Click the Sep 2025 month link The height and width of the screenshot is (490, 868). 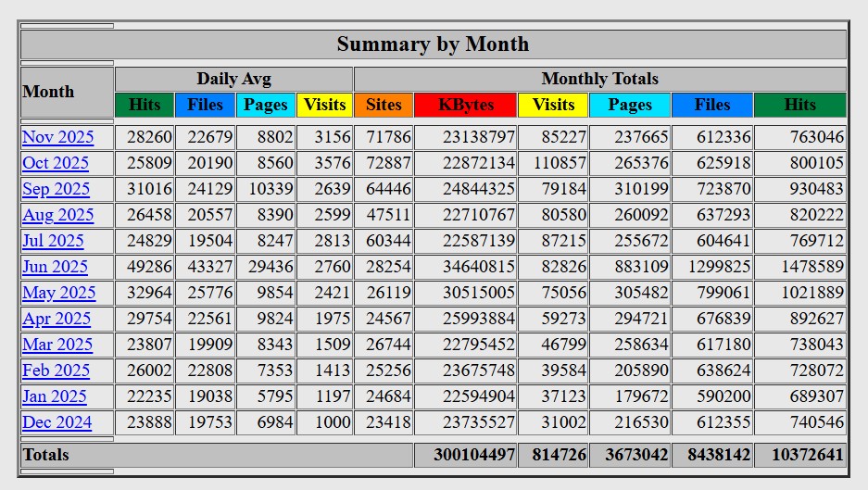click(56, 189)
